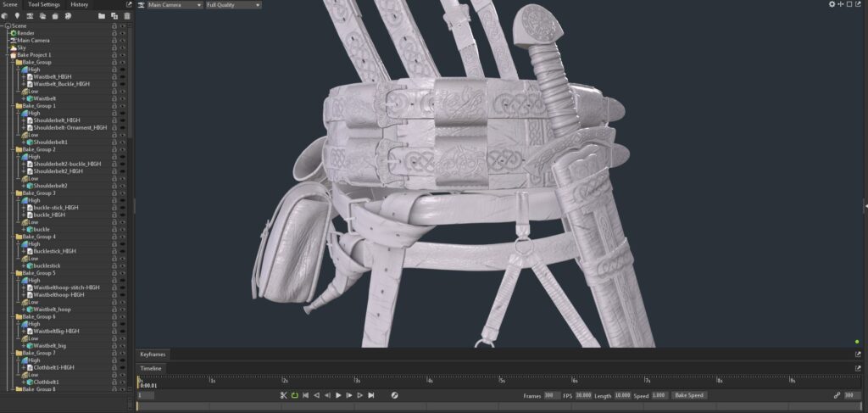The image size is (868, 413).
Task: Click the duplicate object icon
Action: pos(114,16)
